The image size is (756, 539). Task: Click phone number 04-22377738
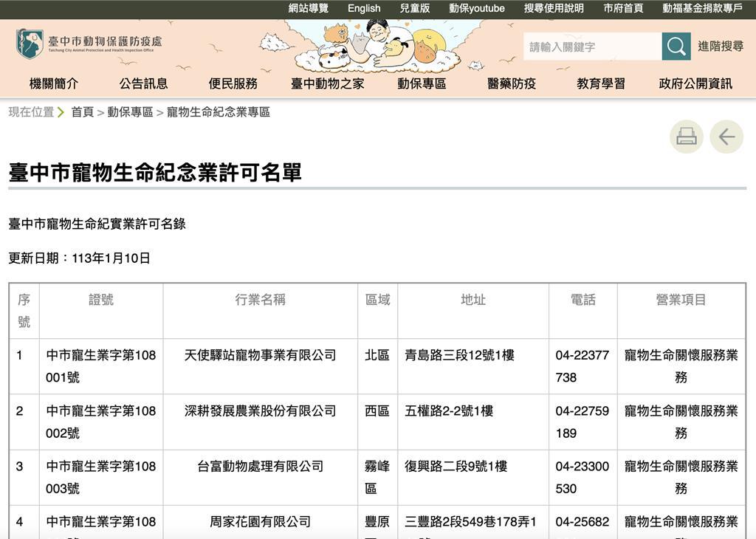pos(583,366)
